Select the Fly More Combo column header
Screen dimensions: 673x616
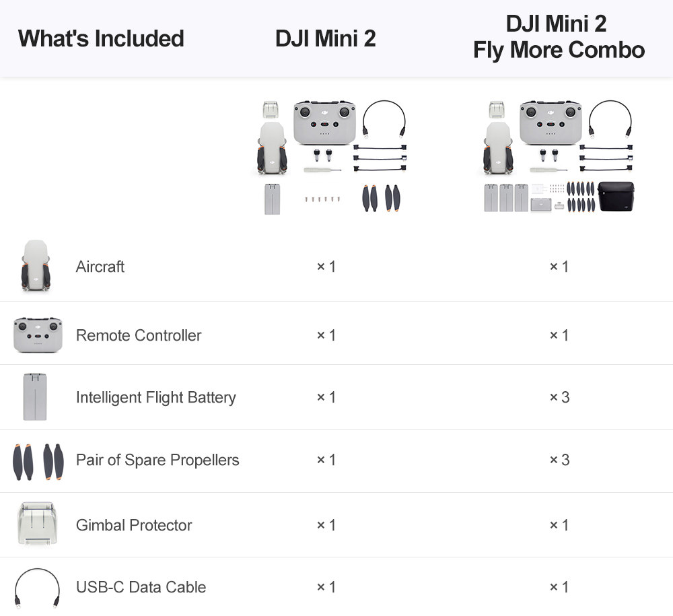pyautogui.click(x=559, y=37)
